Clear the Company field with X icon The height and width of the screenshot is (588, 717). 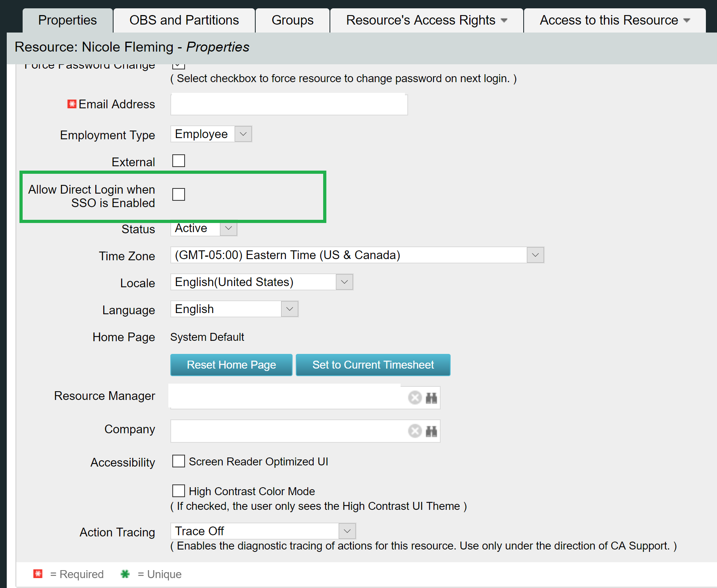415,431
